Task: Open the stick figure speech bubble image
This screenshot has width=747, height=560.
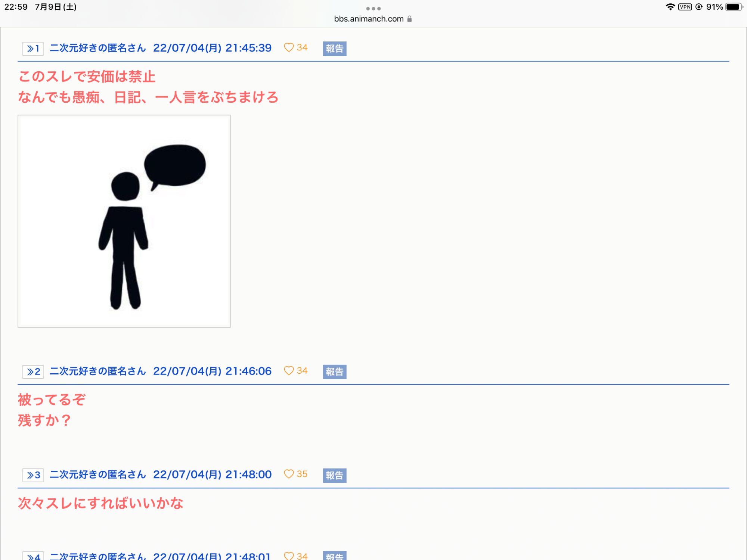Action: [x=124, y=221]
